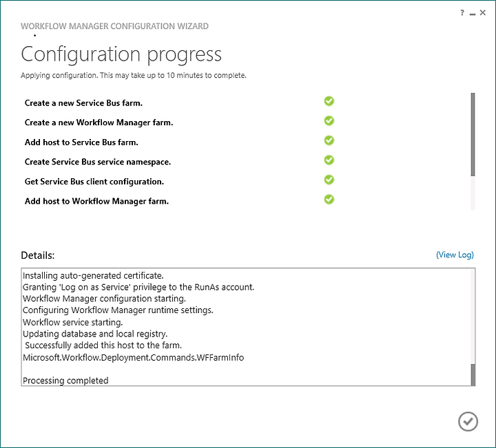The width and height of the screenshot is (496, 448).
Task: Click the help question mark icon
Action: coord(462,12)
